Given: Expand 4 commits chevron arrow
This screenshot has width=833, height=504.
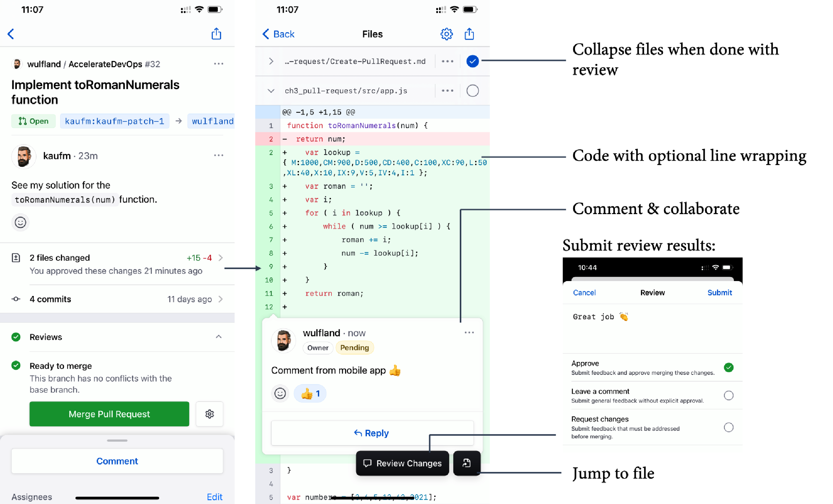Looking at the screenshot, I should tap(221, 299).
